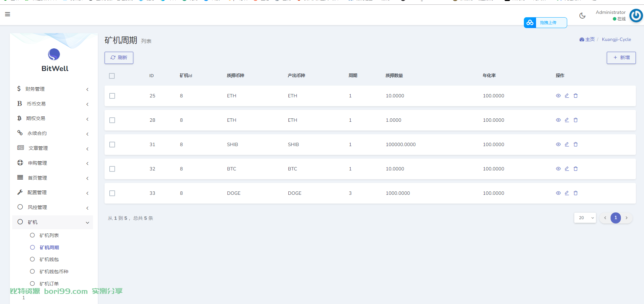Switch to dark mode with the moon icon
This screenshot has width=644, height=304.
[x=582, y=16]
